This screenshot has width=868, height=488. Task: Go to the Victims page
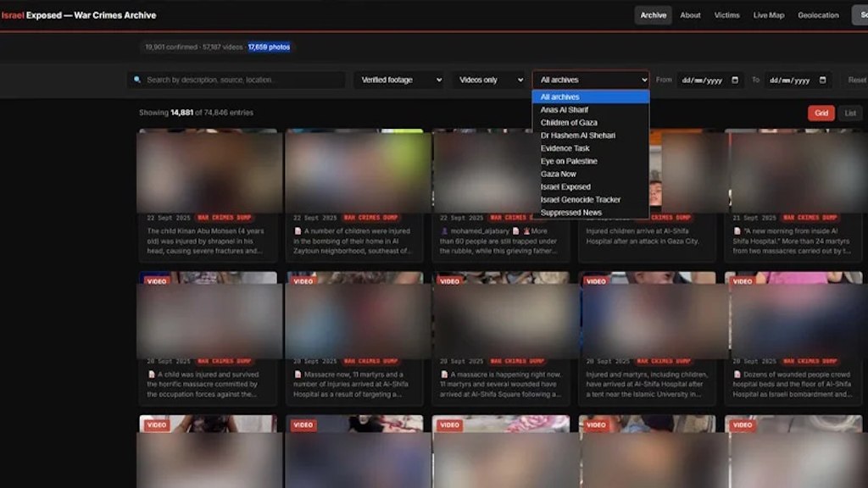coord(726,15)
